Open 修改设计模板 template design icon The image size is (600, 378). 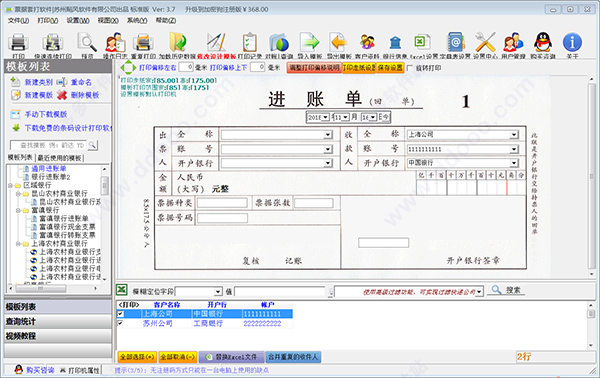coord(216,42)
